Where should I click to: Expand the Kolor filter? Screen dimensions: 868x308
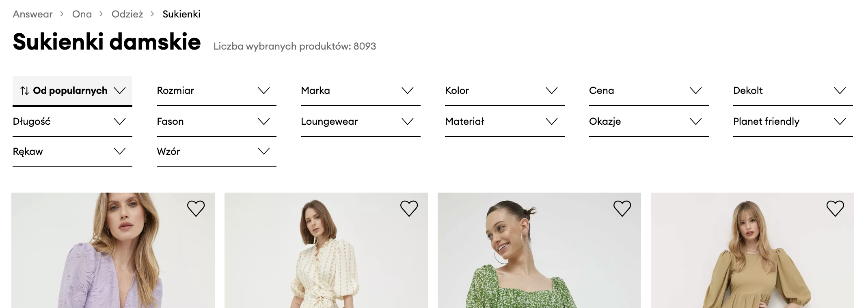click(x=505, y=91)
